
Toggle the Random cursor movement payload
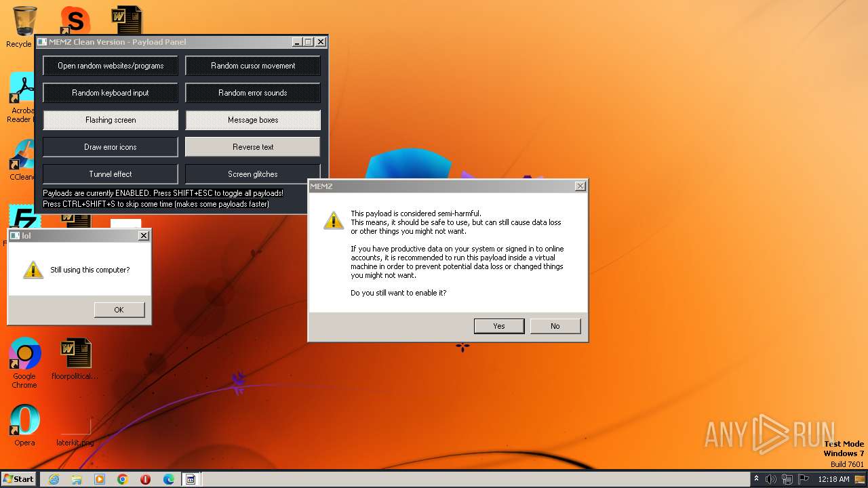point(253,66)
